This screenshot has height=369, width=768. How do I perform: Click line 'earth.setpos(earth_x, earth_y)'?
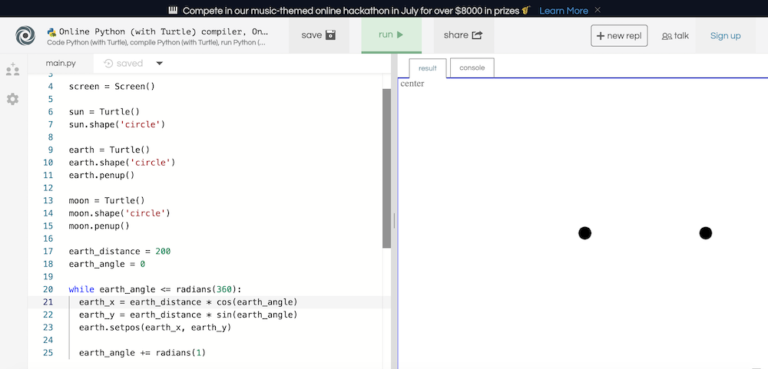click(x=155, y=327)
